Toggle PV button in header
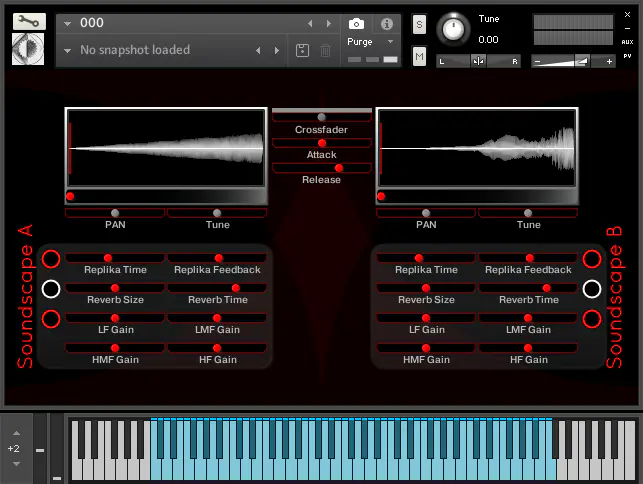 coord(627,56)
